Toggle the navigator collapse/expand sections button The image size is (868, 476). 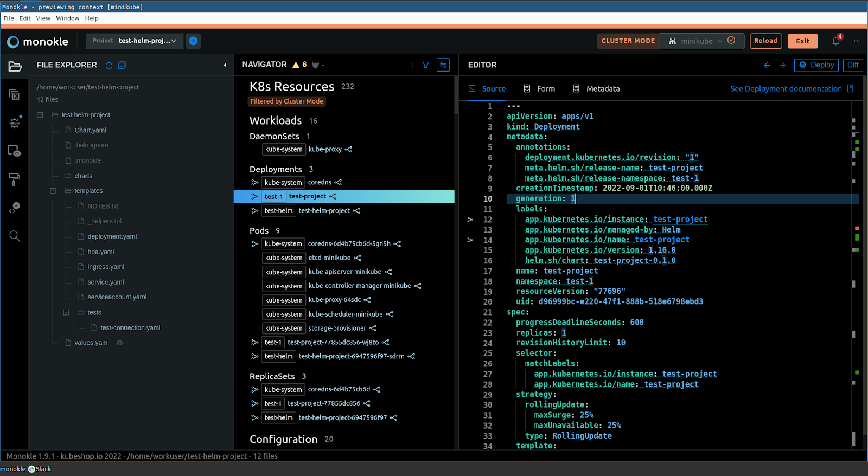pos(443,65)
